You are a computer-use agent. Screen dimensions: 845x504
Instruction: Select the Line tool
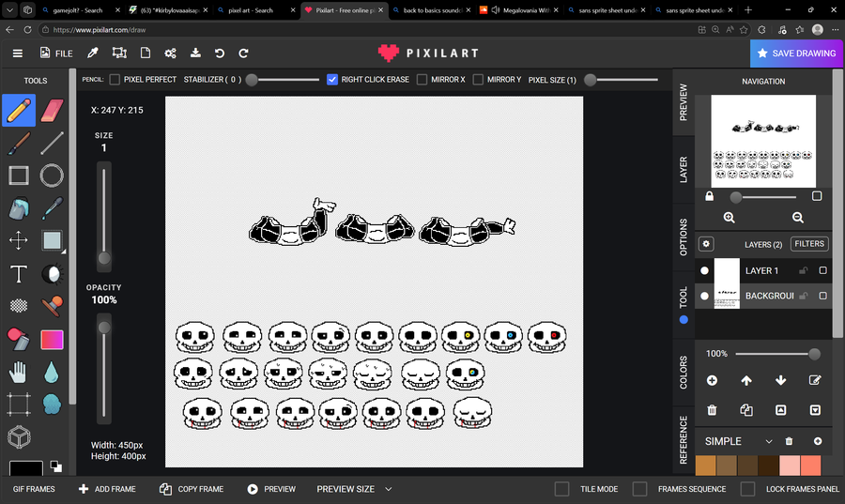pyautogui.click(x=52, y=144)
